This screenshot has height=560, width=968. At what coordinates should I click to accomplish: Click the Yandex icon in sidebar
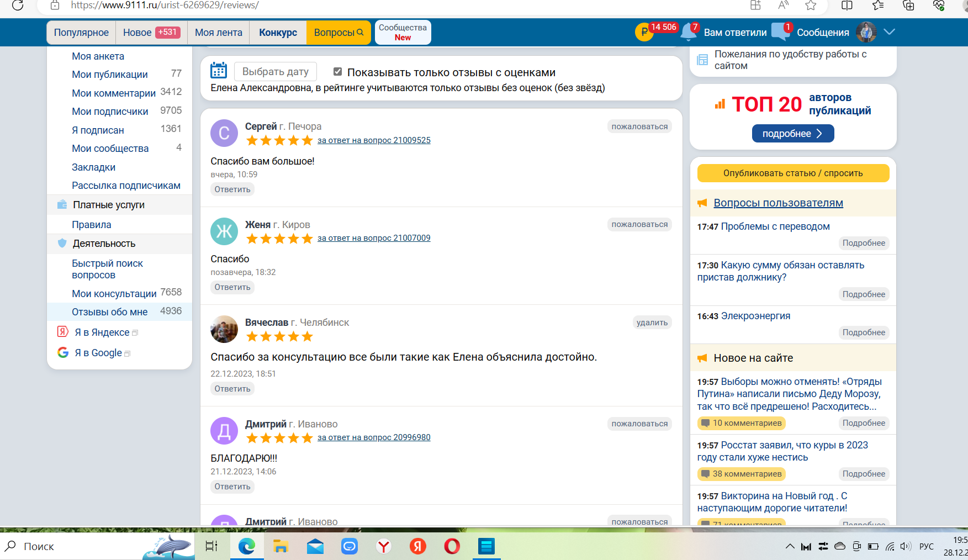[63, 332]
